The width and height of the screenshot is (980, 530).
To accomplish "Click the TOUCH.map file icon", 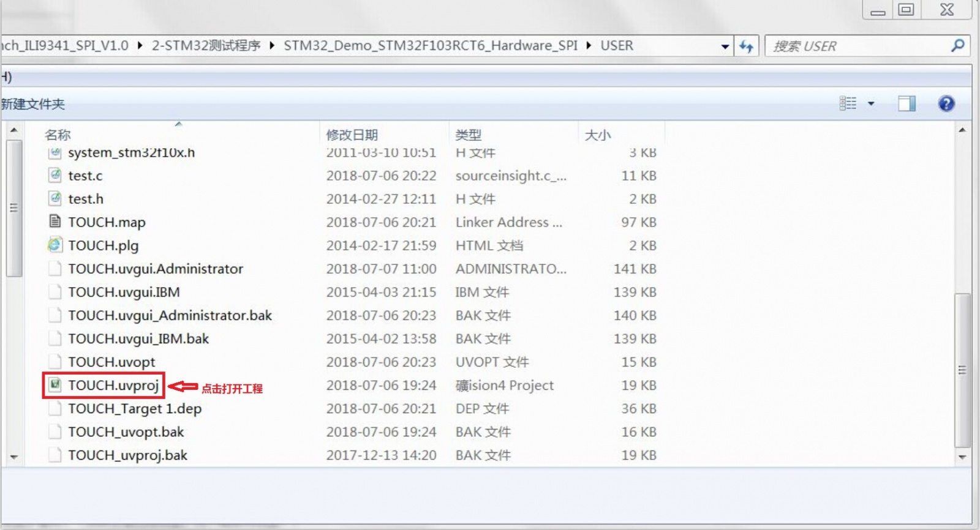I will click(55, 222).
